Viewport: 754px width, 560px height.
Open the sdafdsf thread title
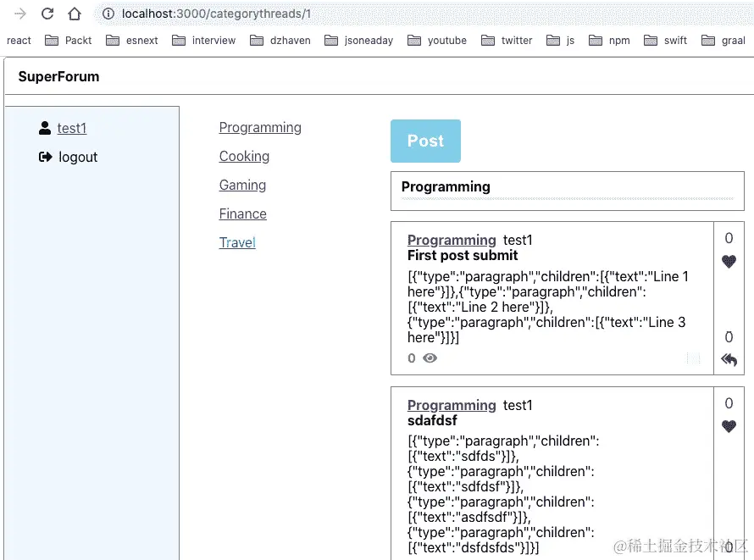tap(432, 420)
